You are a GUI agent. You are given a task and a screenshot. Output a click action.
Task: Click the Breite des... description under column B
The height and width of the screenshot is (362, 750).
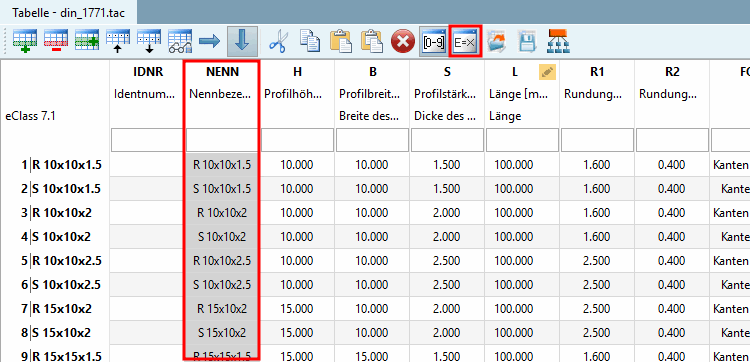(x=369, y=116)
